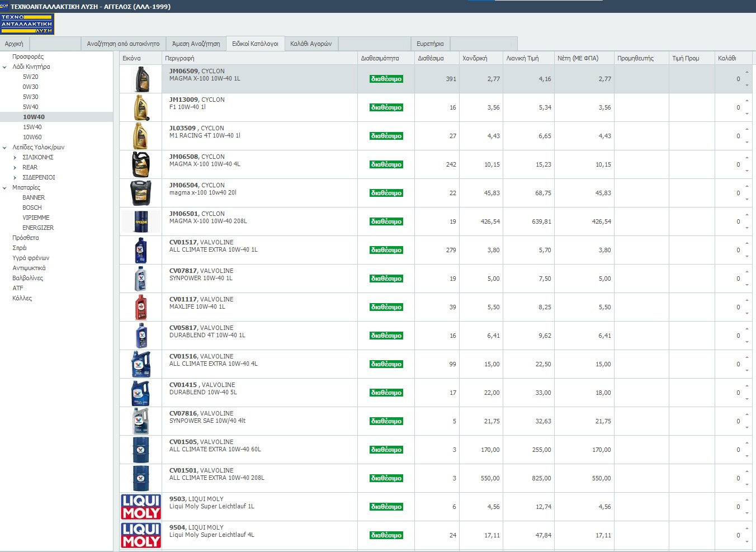Collapse the Λάδι Κινητήρα tree node

pos(5,67)
